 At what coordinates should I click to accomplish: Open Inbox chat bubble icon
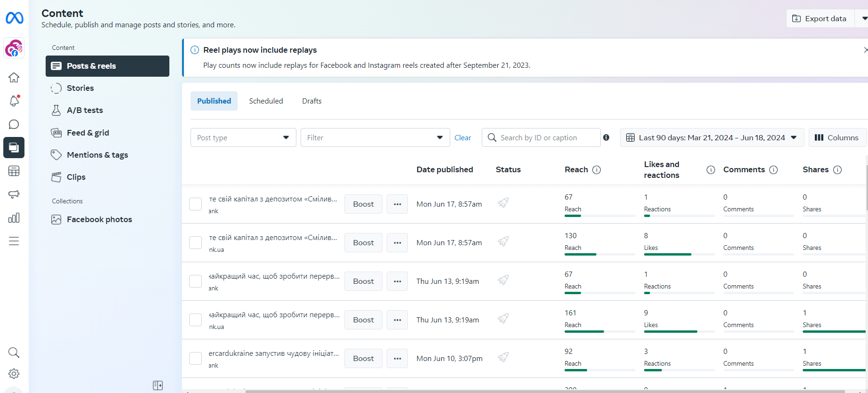[x=14, y=124]
